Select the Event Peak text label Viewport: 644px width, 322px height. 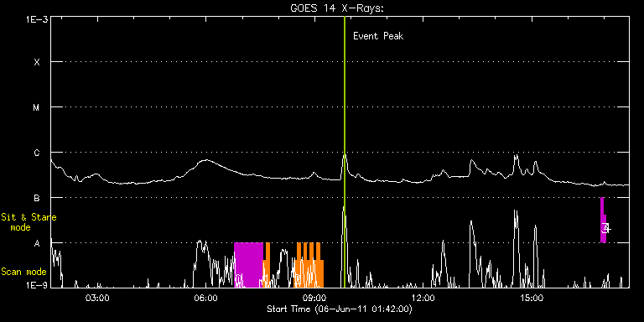(x=378, y=36)
